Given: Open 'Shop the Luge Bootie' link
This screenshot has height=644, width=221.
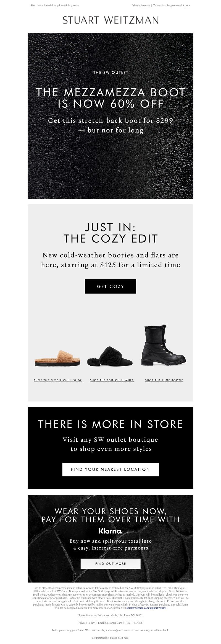Looking at the screenshot, I should pyautogui.click(x=164, y=380).
